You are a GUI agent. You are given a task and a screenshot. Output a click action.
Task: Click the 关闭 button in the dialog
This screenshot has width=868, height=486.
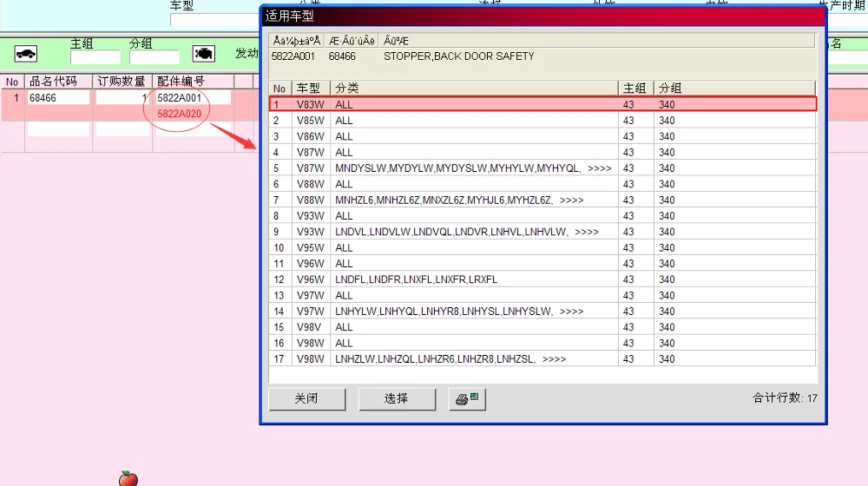point(306,398)
